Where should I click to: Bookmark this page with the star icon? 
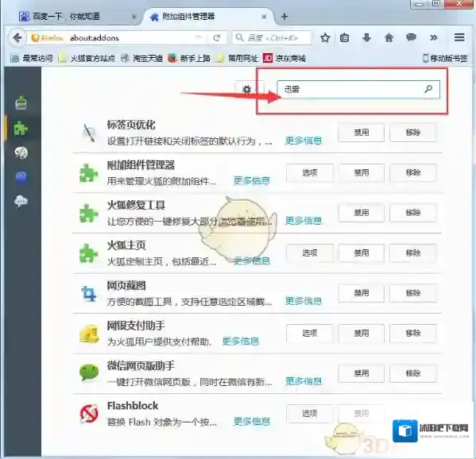pos(325,38)
